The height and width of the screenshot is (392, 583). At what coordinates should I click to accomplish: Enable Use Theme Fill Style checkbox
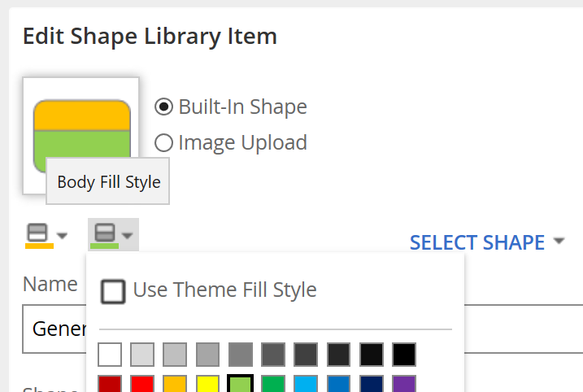(113, 290)
